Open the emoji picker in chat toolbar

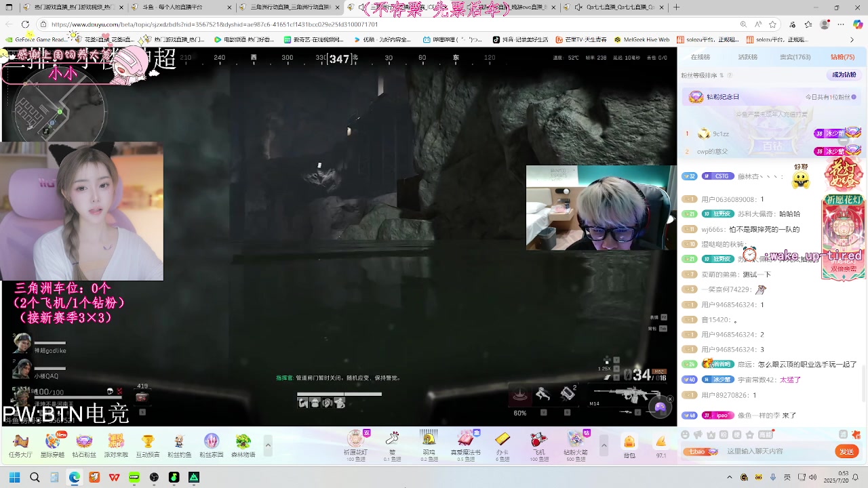[686, 435]
